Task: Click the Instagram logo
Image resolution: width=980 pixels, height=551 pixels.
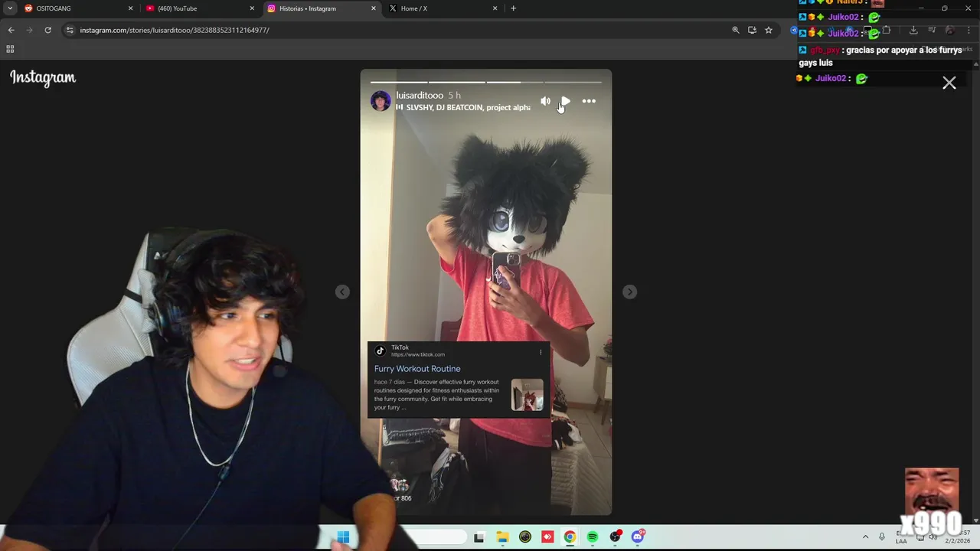Action: point(43,78)
